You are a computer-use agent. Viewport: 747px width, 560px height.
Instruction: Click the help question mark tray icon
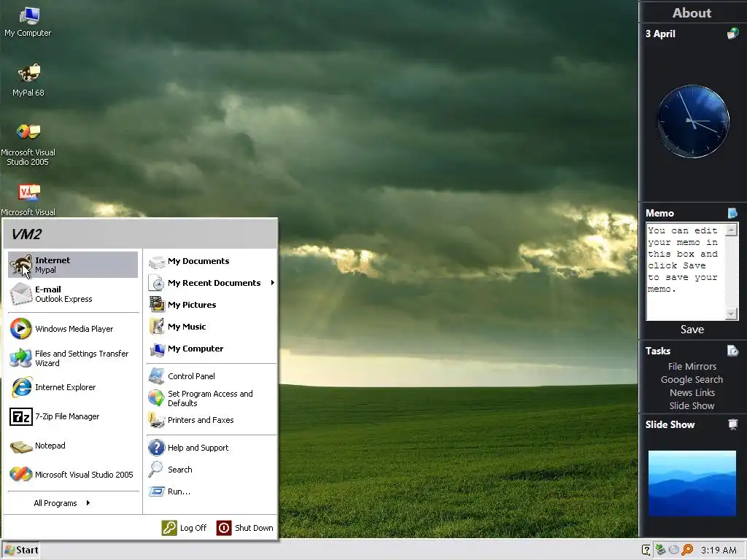click(x=646, y=550)
